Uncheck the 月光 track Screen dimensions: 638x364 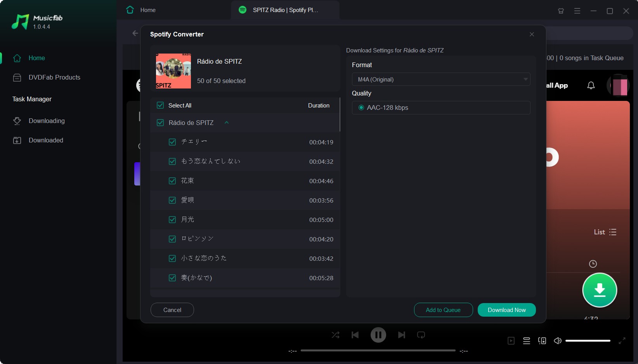(x=172, y=220)
